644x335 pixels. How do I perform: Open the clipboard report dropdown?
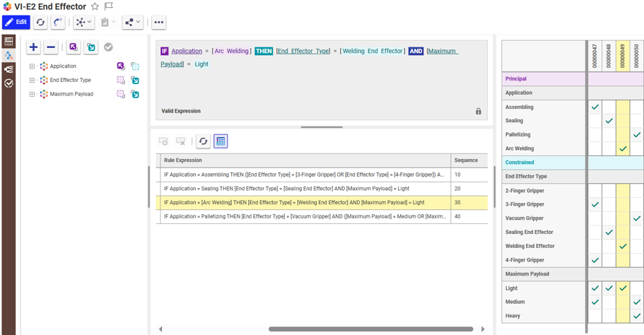coord(108,22)
